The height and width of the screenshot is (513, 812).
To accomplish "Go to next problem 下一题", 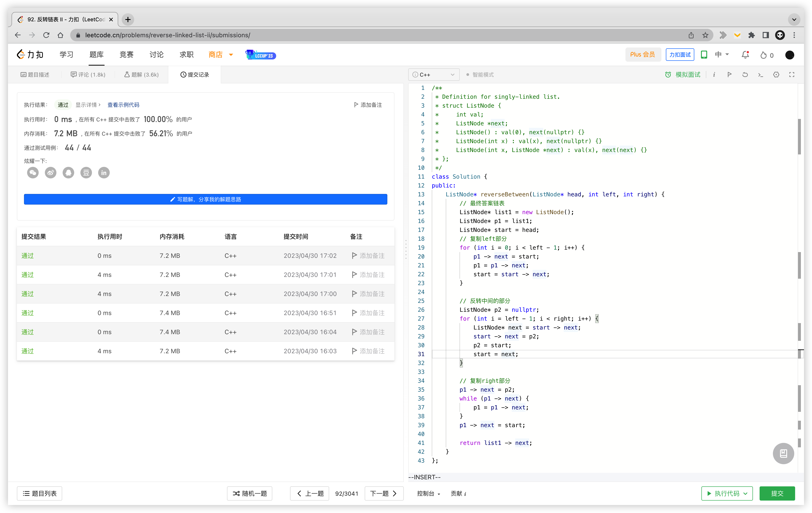I will [384, 493].
